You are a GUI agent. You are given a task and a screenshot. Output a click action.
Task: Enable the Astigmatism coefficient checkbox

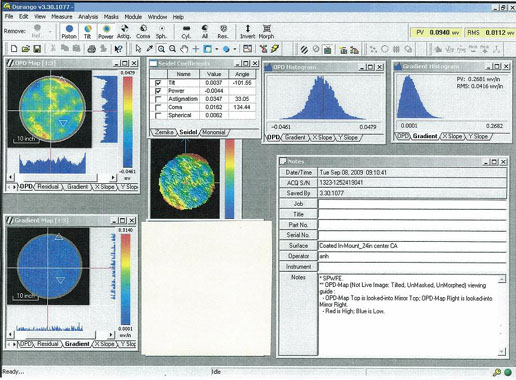[x=158, y=99]
